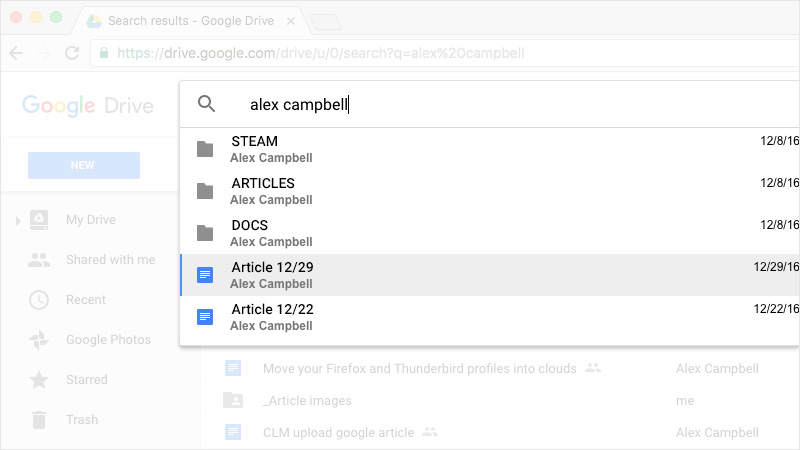Reload the page in browser
The width and height of the screenshot is (800, 450).
point(72,53)
